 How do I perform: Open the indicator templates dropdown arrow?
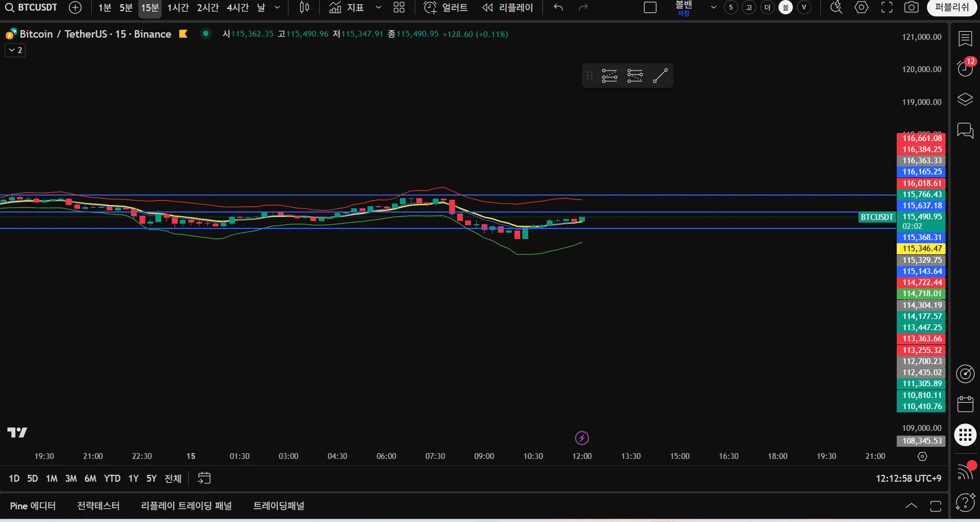click(378, 7)
